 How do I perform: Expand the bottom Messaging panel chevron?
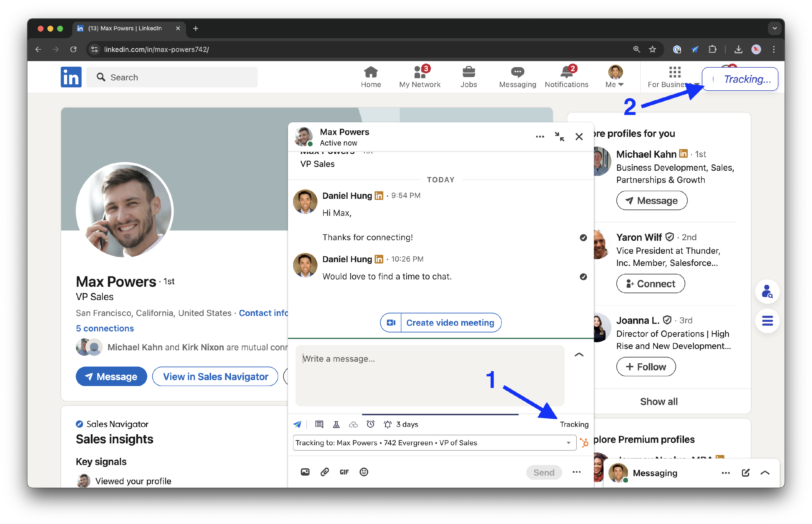[764, 472]
